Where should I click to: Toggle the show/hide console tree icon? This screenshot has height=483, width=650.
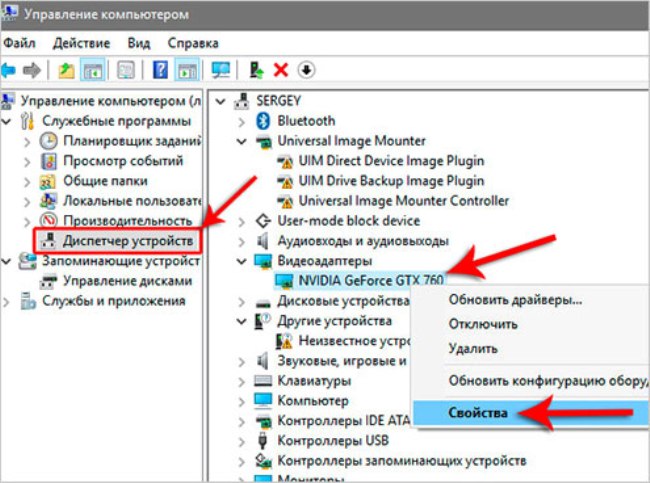[x=92, y=70]
